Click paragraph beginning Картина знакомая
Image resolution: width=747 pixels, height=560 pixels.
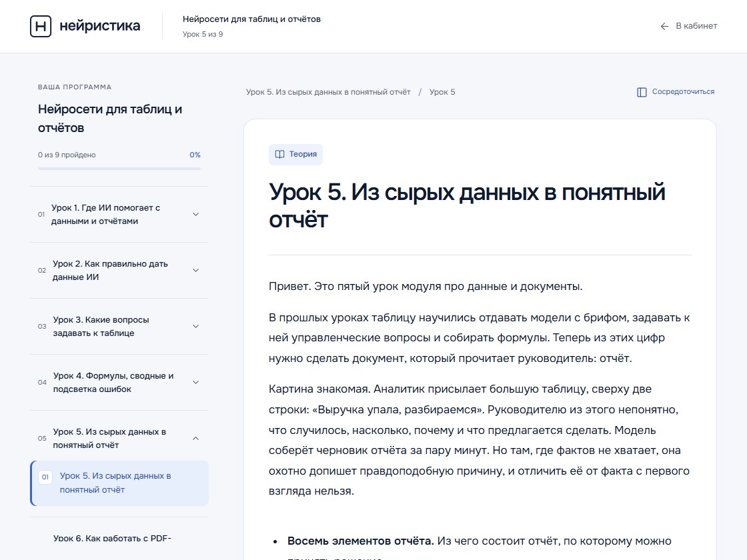[480, 440]
